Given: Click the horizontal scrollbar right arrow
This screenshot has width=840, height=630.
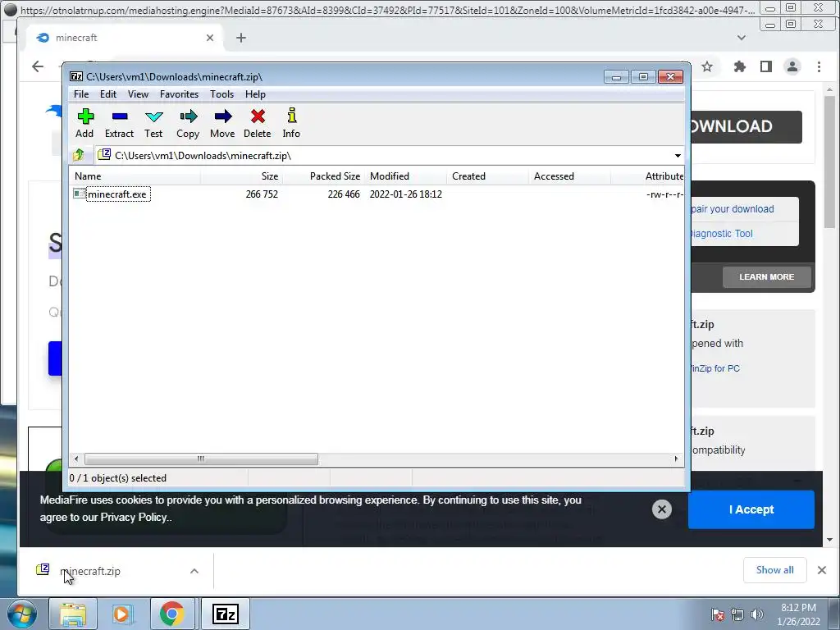Looking at the screenshot, I should (x=676, y=459).
